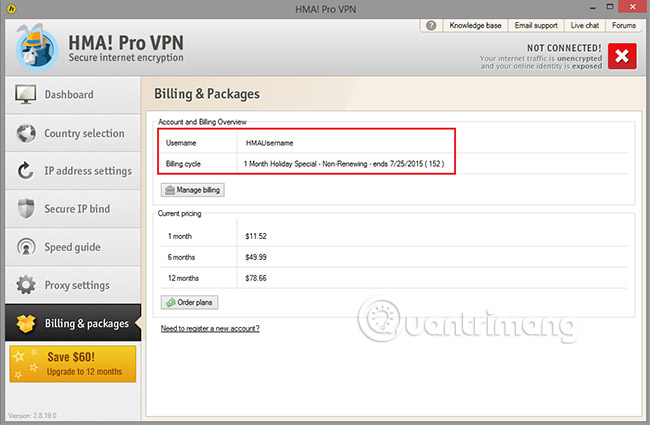650x425 pixels.
Task: Open the Forums tab
Action: point(624,25)
